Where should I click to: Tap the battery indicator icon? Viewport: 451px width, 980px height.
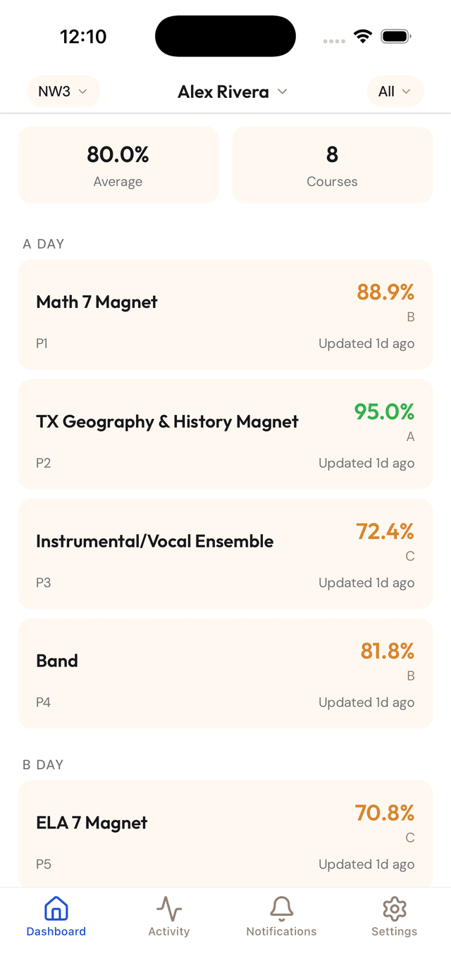click(395, 35)
